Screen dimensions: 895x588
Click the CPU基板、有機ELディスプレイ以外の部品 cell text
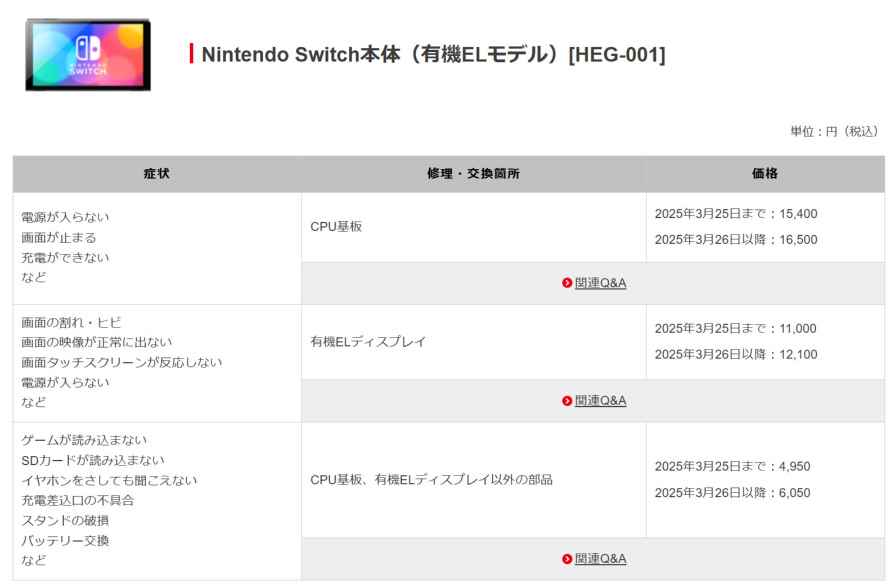431,479
